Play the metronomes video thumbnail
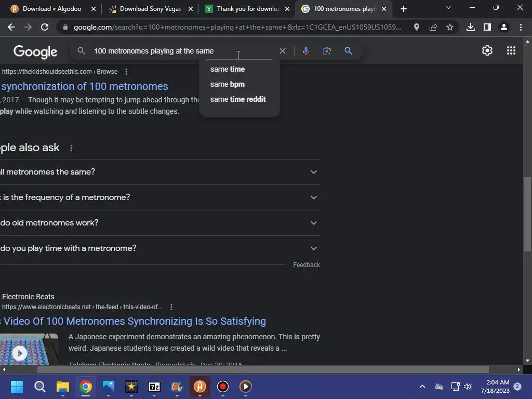Image resolution: width=532 pixels, height=399 pixels. [20, 353]
